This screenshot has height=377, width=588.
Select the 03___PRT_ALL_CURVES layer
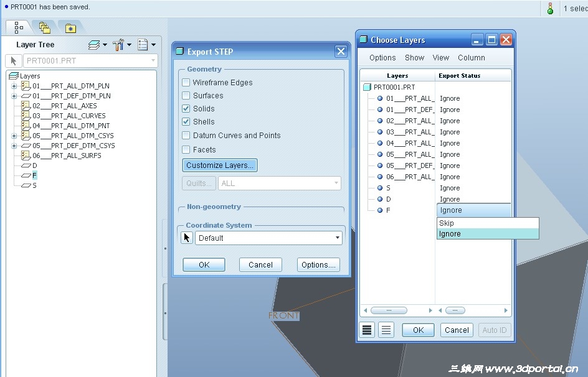pyautogui.click(x=69, y=116)
